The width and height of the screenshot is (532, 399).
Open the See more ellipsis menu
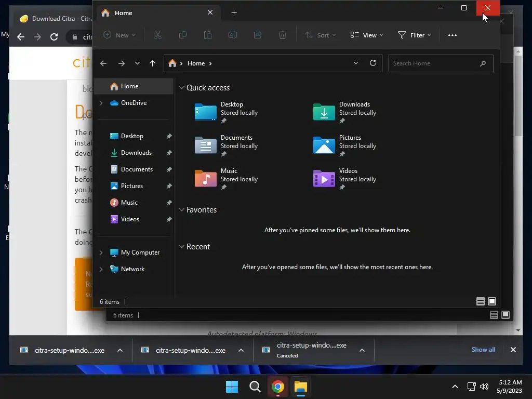pos(453,35)
